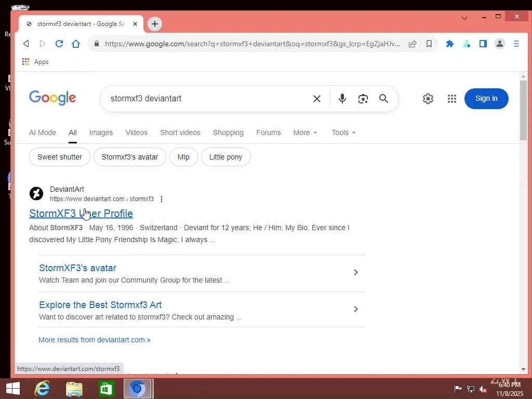Open Google quick settings gear
The width and height of the screenshot is (532, 399).
428,99
